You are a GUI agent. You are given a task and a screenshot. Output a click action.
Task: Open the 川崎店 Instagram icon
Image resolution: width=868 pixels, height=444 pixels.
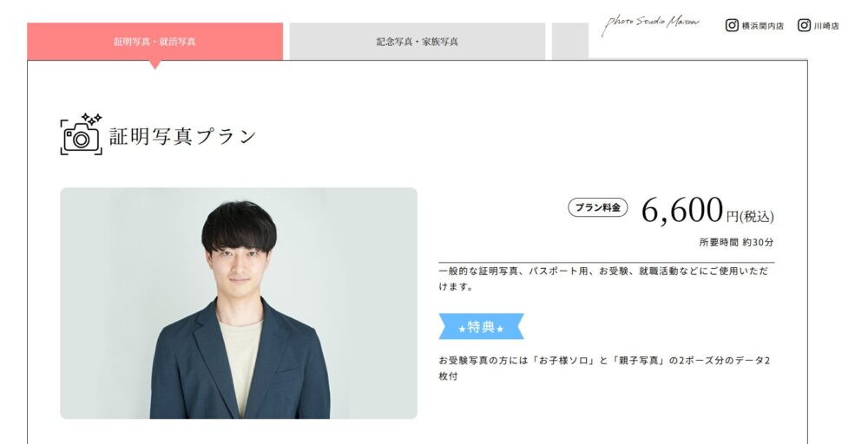(x=804, y=25)
